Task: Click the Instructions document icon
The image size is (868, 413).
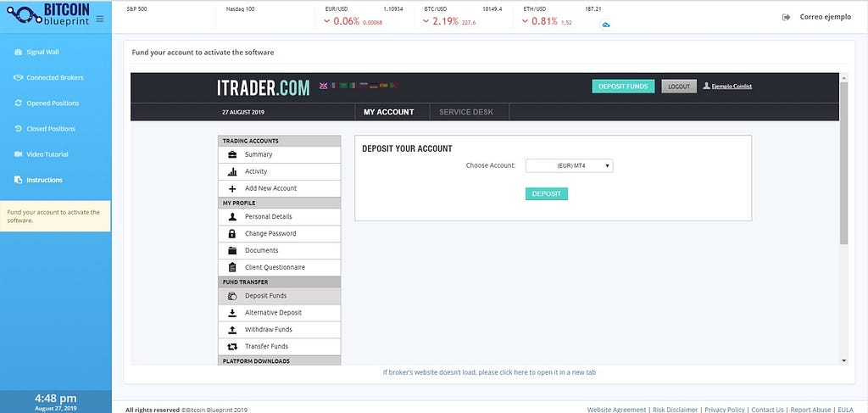Action: 18,180
